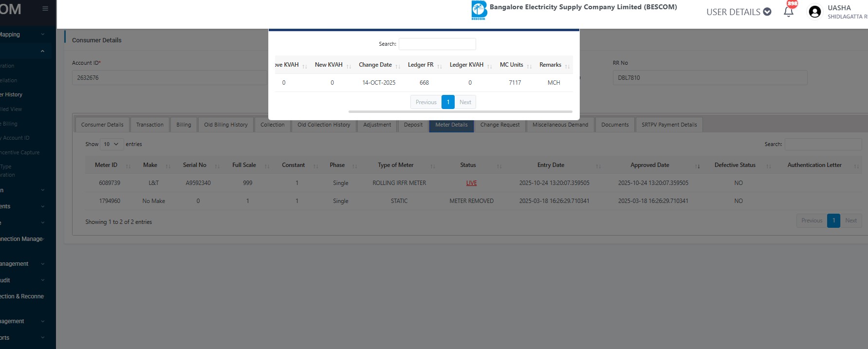Collapse the open sidebar section chevron
868x349 pixels.
pyautogui.click(x=43, y=51)
